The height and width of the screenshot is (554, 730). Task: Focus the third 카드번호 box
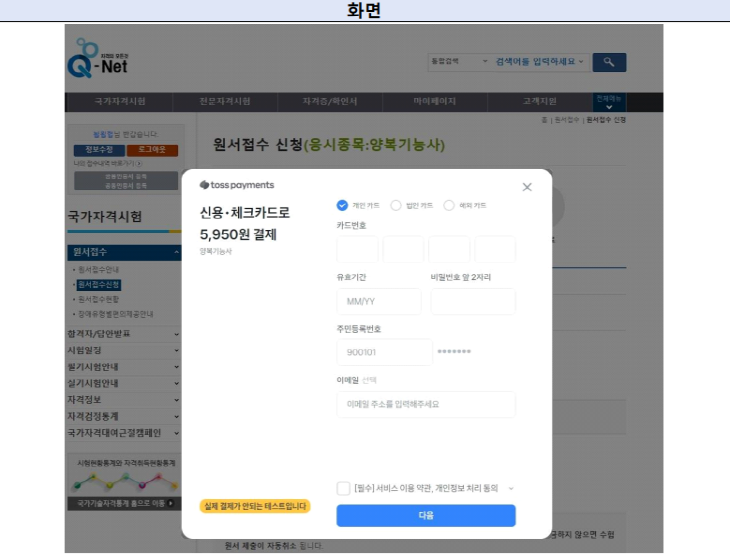click(x=449, y=250)
